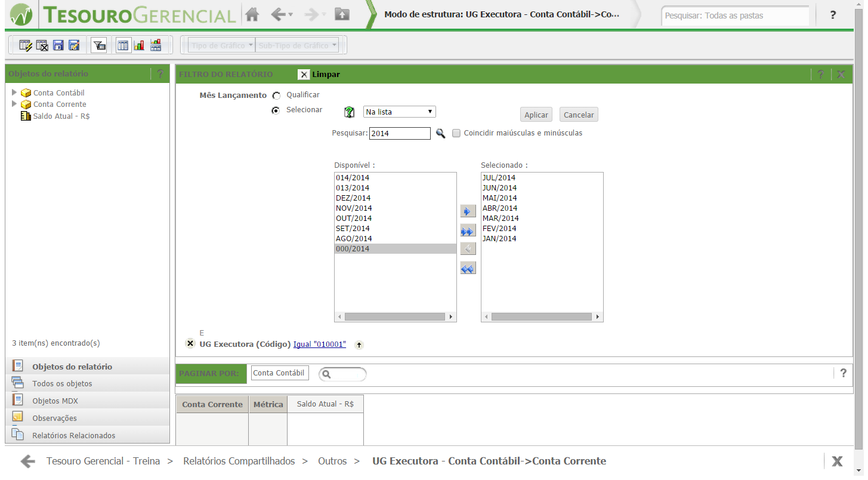Viewport: 868px width, 480px height.
Task: Open help in Objetos do relatório panel
Action: pyautogui.click(x=160, y=73)
